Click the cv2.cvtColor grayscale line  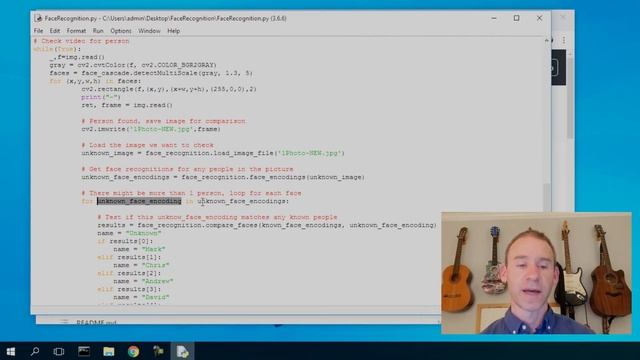click(133, 65)
